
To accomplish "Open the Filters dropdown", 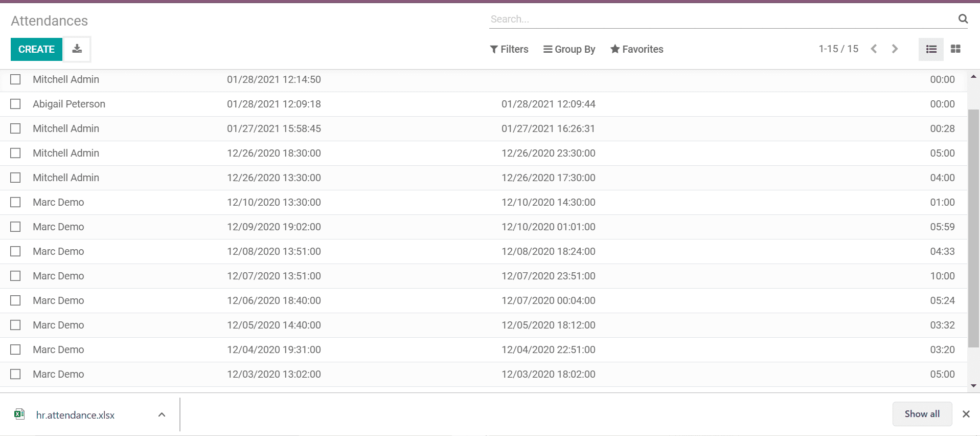I will (x=509, y=49).
